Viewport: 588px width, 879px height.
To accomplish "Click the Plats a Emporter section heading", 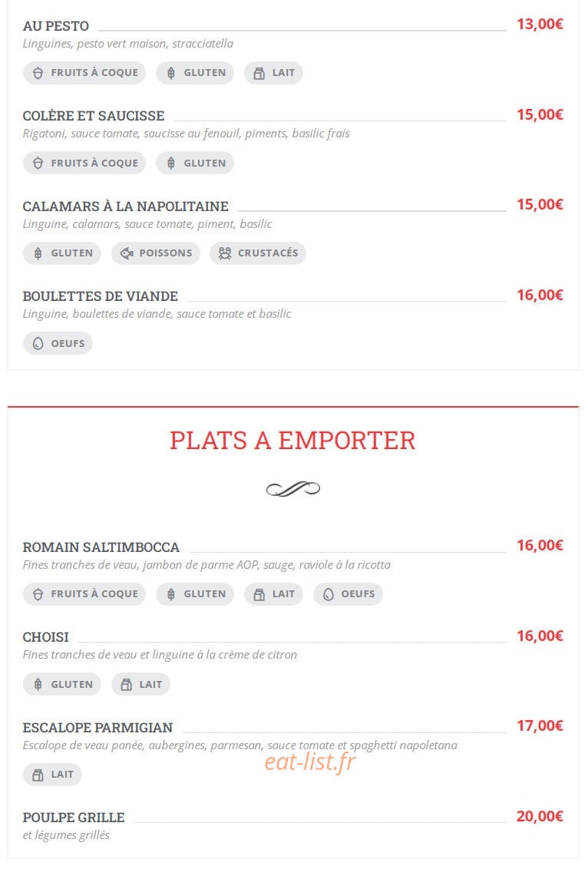I will 292,441.
